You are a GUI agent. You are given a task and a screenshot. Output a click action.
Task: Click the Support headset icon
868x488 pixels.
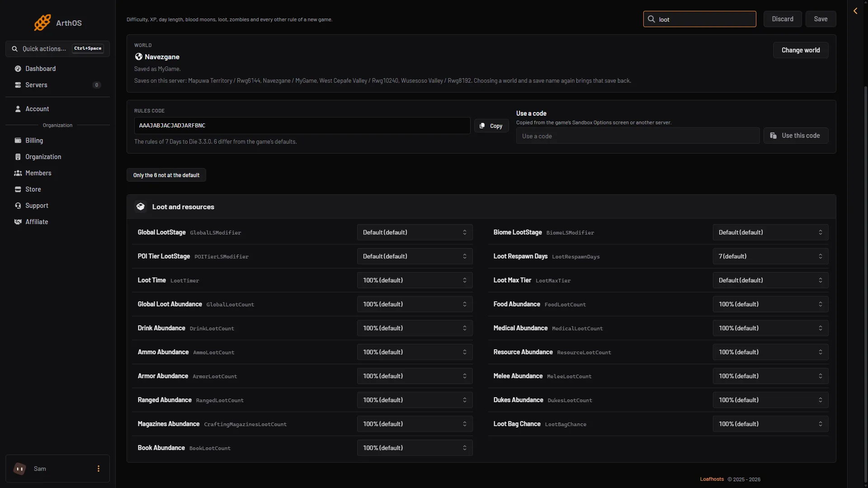point(18,206)
